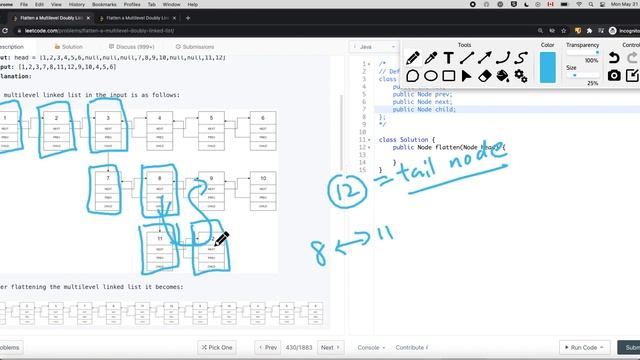This screenshot has width=640, height=360.
Task: Take a screenshot with the camera icon
Action: pyautogui.click(x=614, y=76)
